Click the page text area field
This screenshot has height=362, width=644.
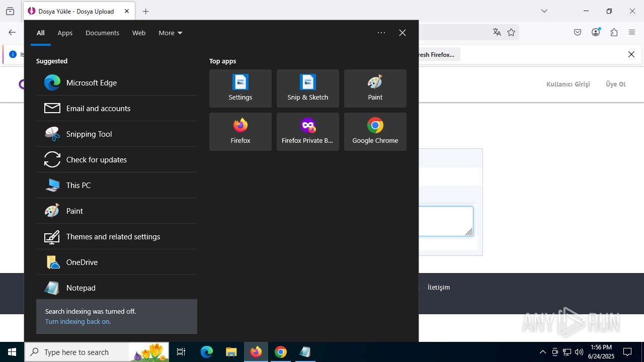click(x=446, y=221)
